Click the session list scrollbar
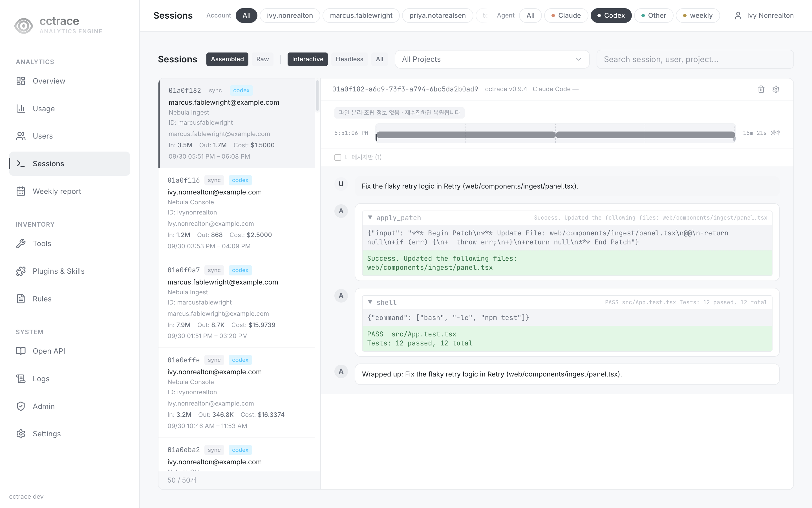Image resolution: width=812 pixels, height=508 pixels. [x=317, y=95]
